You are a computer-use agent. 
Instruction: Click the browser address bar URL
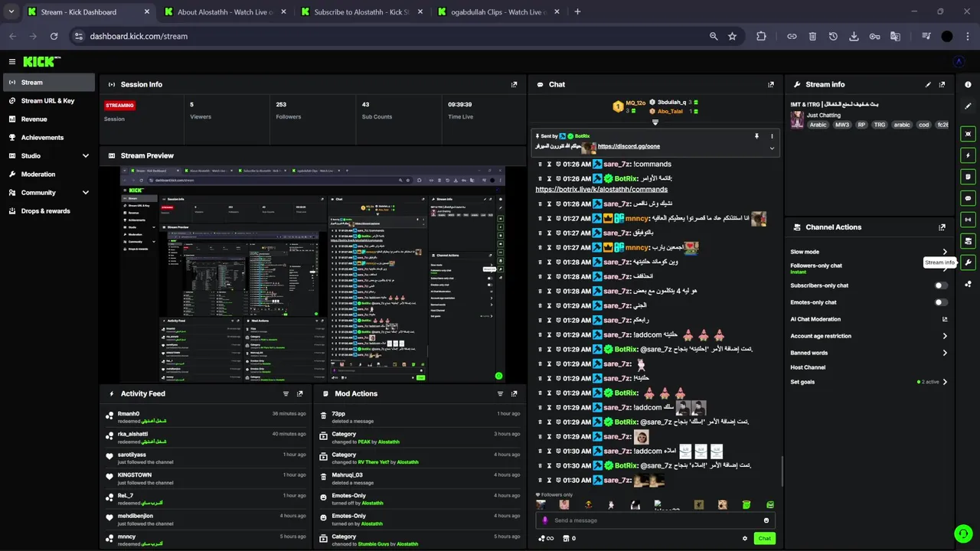(139, 36)
